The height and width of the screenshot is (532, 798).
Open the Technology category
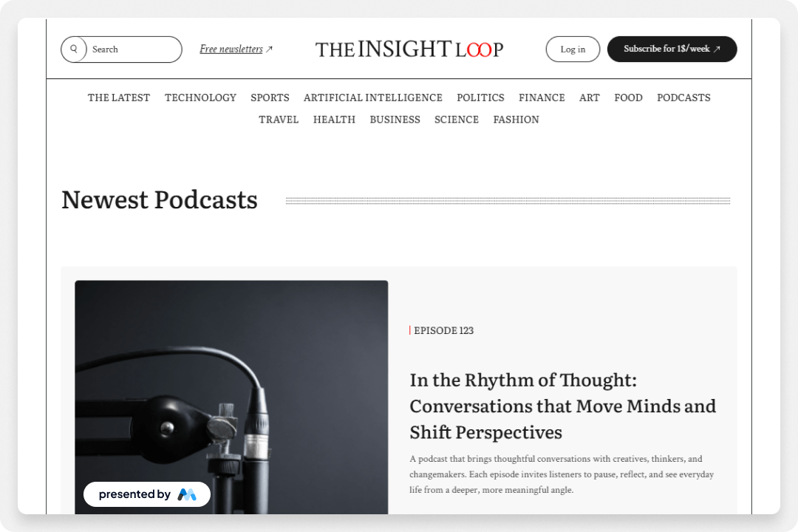(200, 98)
